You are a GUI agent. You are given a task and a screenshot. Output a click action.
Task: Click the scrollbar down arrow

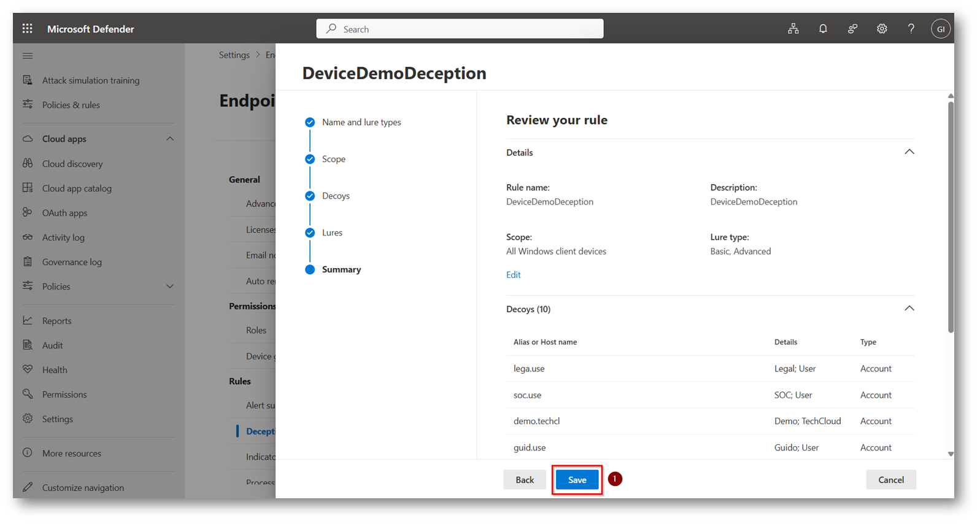(951, 454)
